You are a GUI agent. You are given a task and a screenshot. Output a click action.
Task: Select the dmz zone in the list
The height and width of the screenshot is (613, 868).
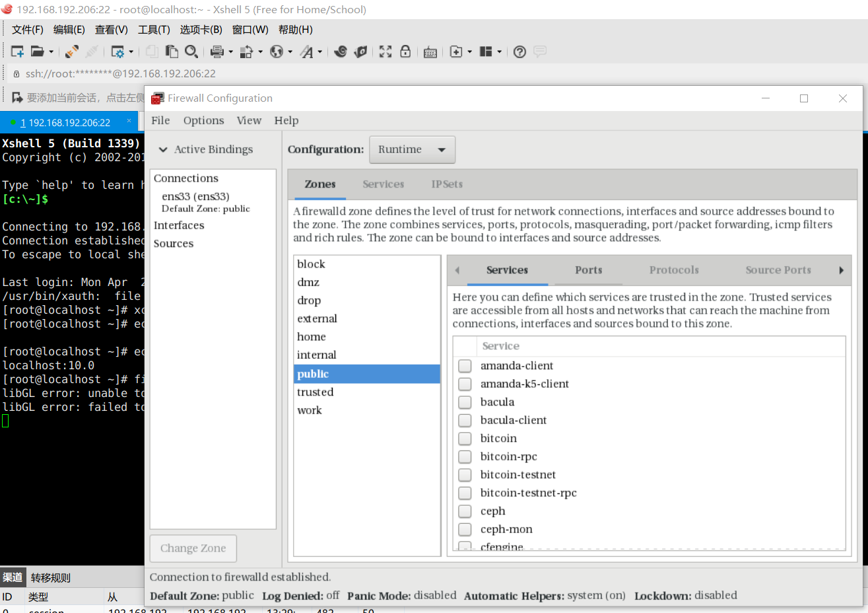point(367,283)
